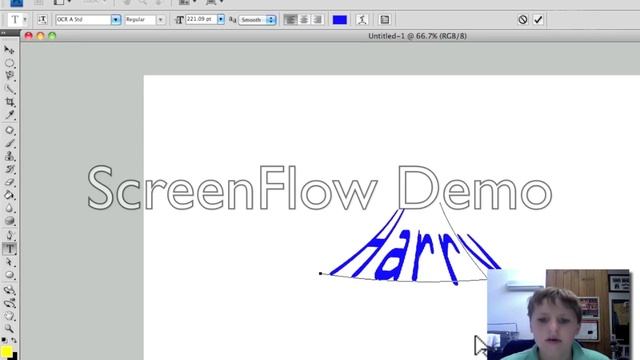This screenshot has height=360, width=640.
Task: Click the OCR A Std font name field
Action: pyautogui.click(x=83, y=20)
